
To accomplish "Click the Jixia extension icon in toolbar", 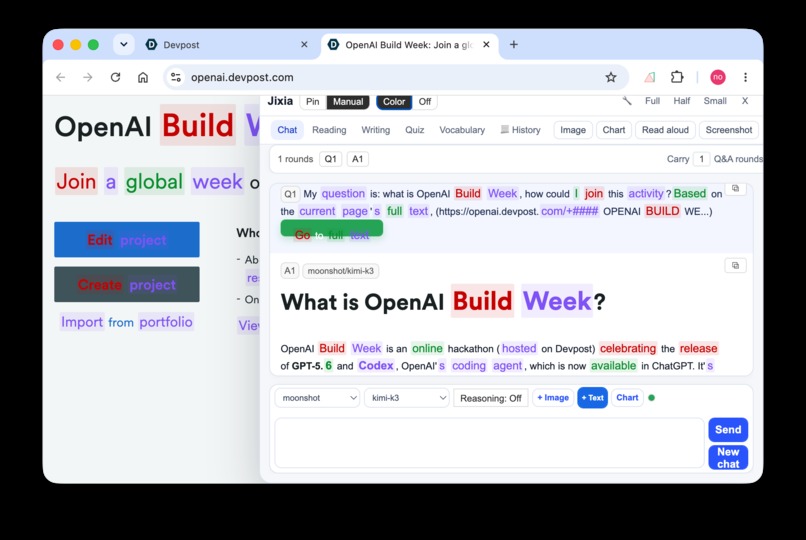I will (x=650, y=77).
